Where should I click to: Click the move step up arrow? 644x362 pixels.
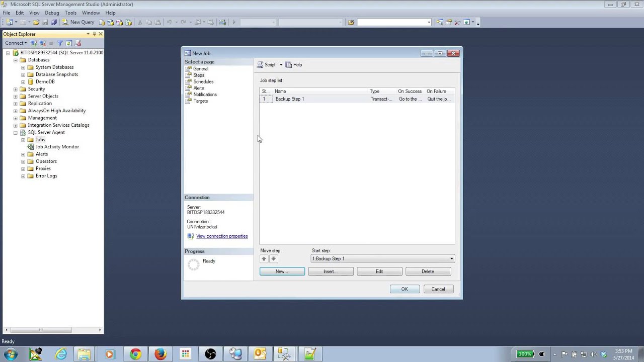264,258
